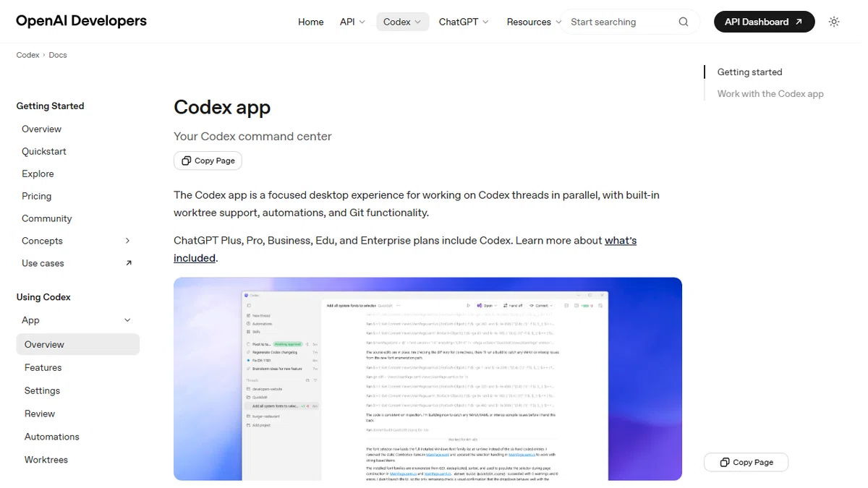Viewport: 868px width, 488px height.
Task: Collapse the App sidebar section
Action: point(127,320)
